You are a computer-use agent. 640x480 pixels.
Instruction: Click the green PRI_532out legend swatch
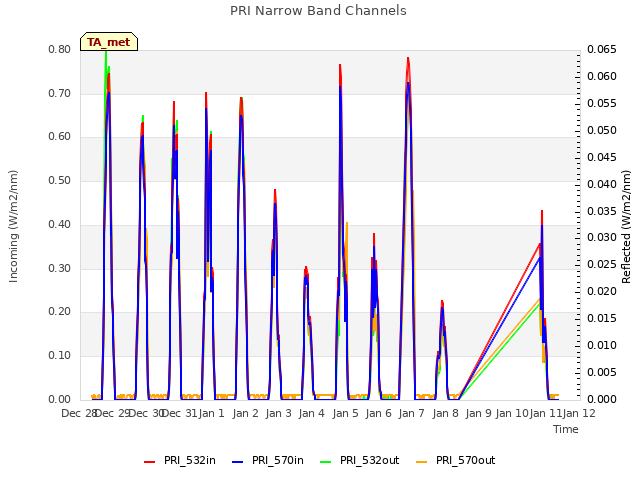326,462
